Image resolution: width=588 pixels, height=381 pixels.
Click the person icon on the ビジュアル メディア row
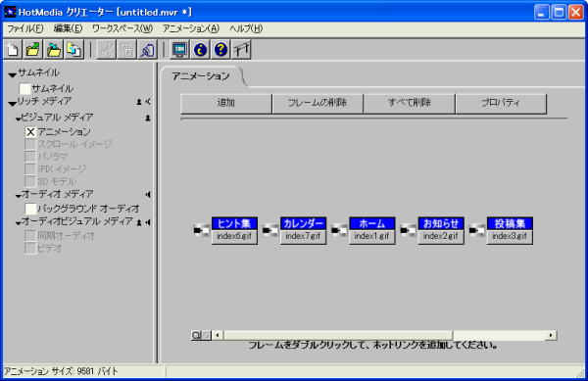tap(148, 118)
